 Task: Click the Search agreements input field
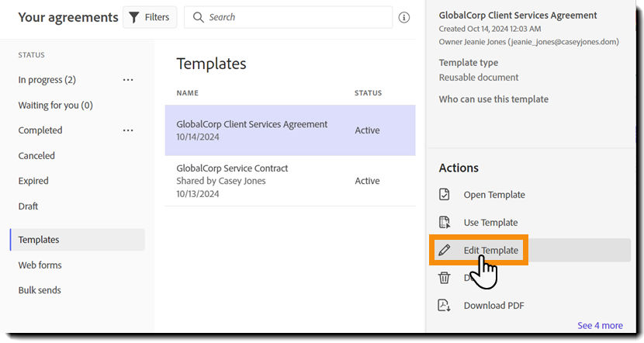tap(289, 17)
